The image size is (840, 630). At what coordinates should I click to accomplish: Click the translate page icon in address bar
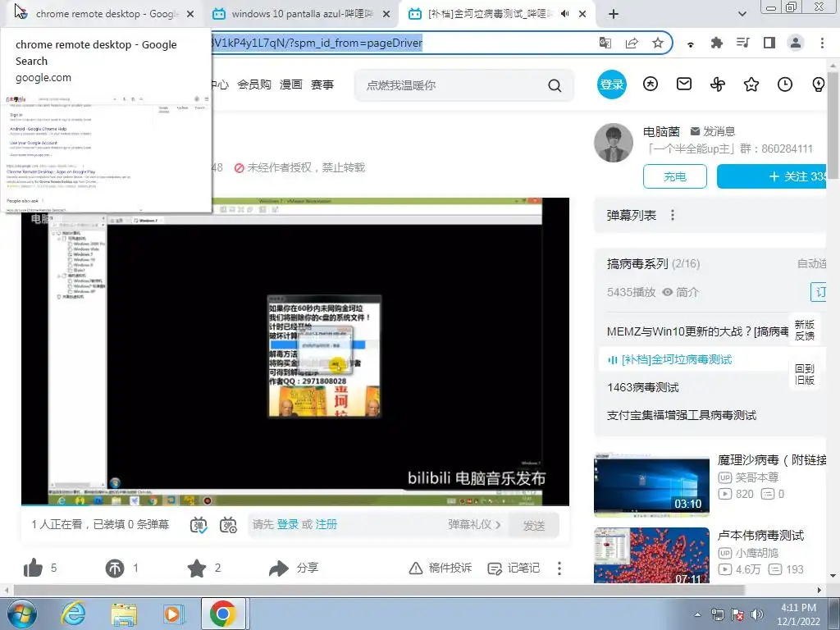pyautogui.click(x=605, y=43)
